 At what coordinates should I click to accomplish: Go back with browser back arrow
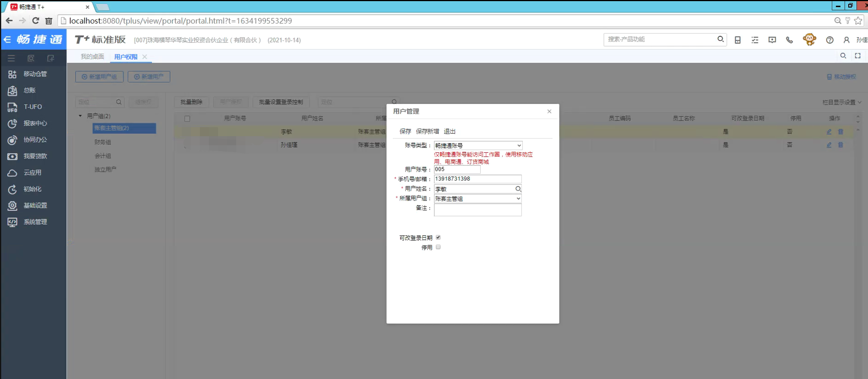tap(9, 21)
